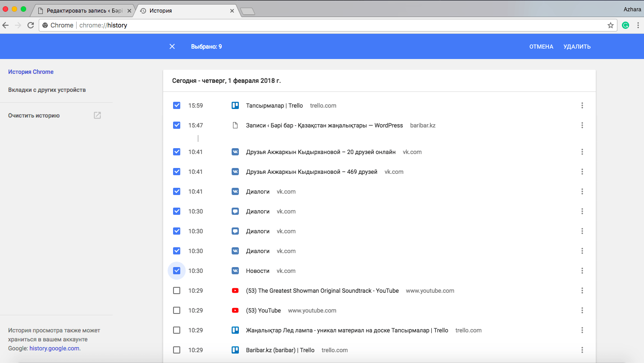Image resolution: width=644 pixels, height=363 pixels.
Task: Open the more menu for the Тапсырмалар Trello row
Action: pyautogui.click(x=582, y=105)
